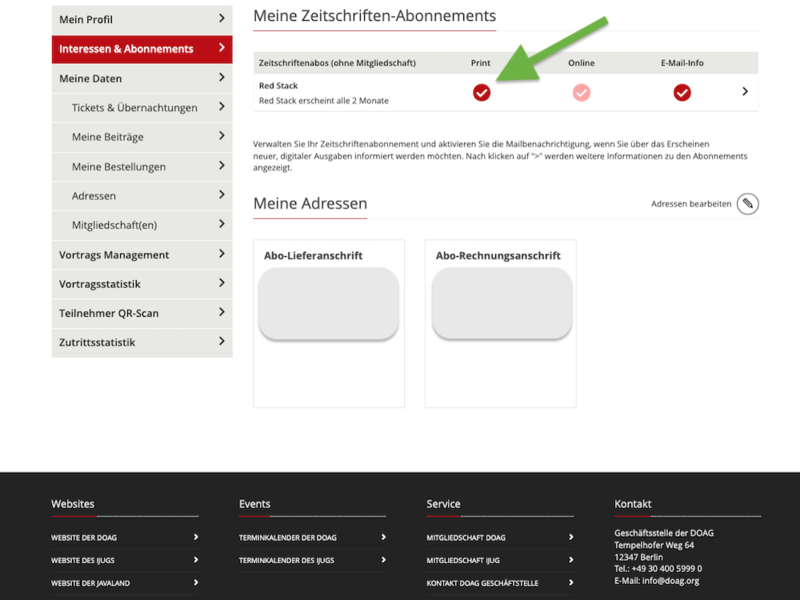Expand the Meine Daten chevron
This screenshot has width=800, height=600.
point(221,78)
